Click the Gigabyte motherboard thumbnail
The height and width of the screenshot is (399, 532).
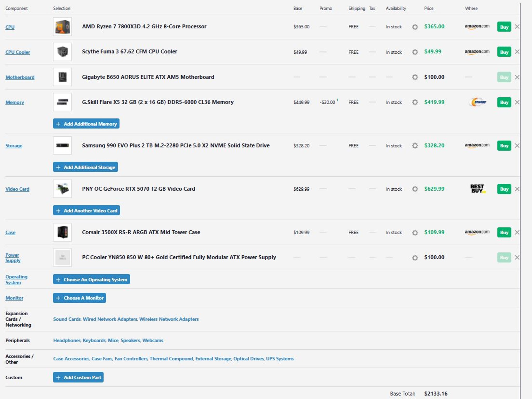(62, 77)
